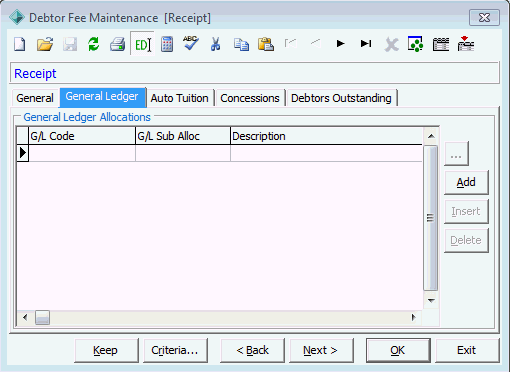The height and width of the screenshot is (372, 510).
Task: Run the ABC spell check icon
Action: (x=191, y=43)
